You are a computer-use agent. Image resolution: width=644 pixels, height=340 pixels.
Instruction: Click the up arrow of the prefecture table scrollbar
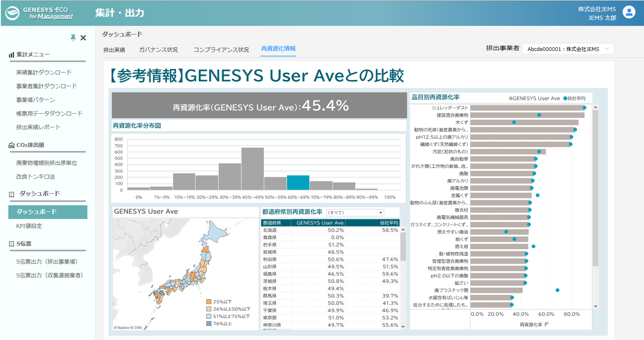[x=403, y=230]
